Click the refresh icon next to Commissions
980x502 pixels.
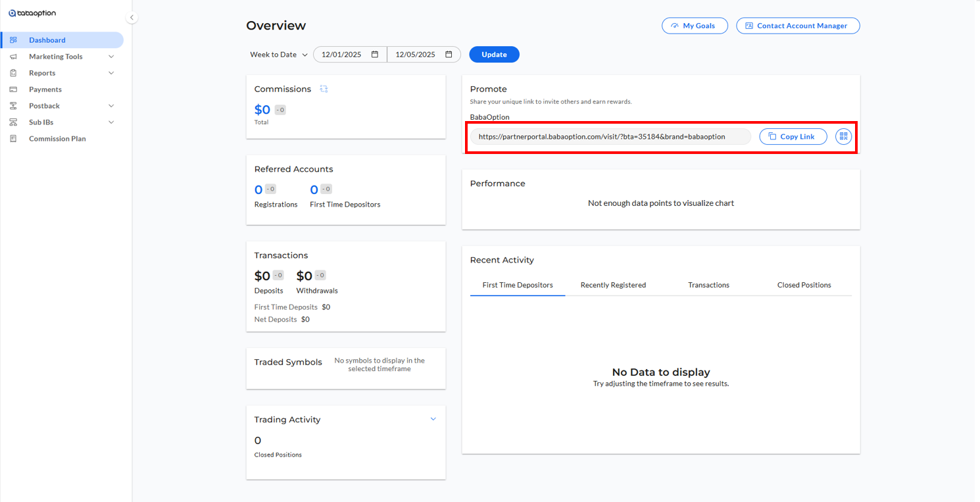(324, 89)
